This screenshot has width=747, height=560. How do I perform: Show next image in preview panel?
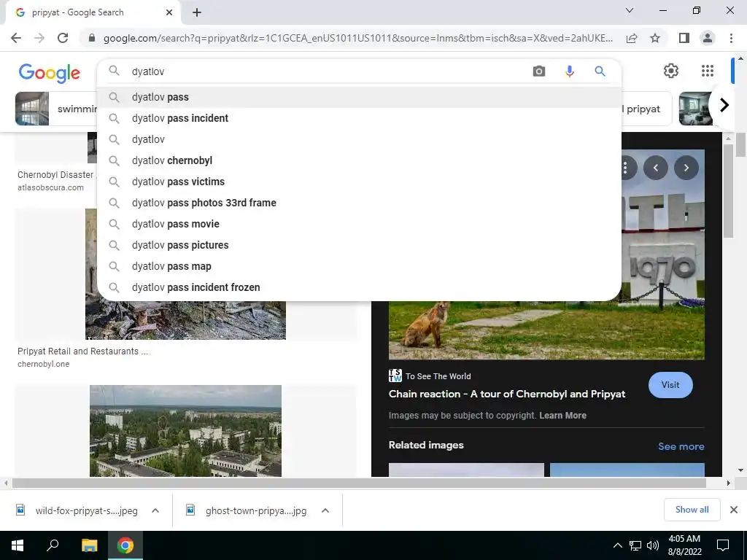[686, 168]
